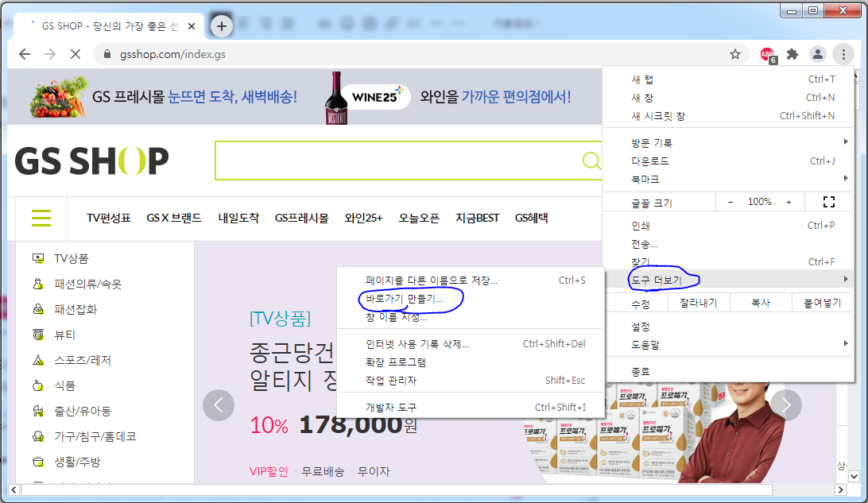
Task: Select 종료 to quit Chrome
Action: click(729, 371)
